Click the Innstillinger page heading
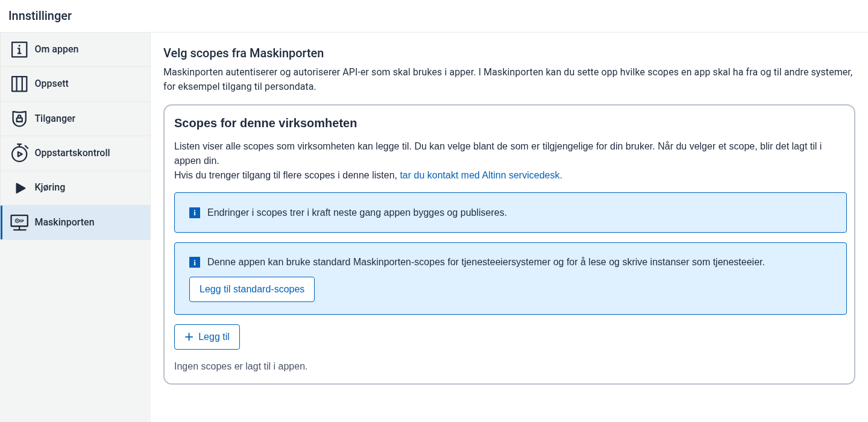The height and width of the screenshot is (422, 868). (40, 16)
